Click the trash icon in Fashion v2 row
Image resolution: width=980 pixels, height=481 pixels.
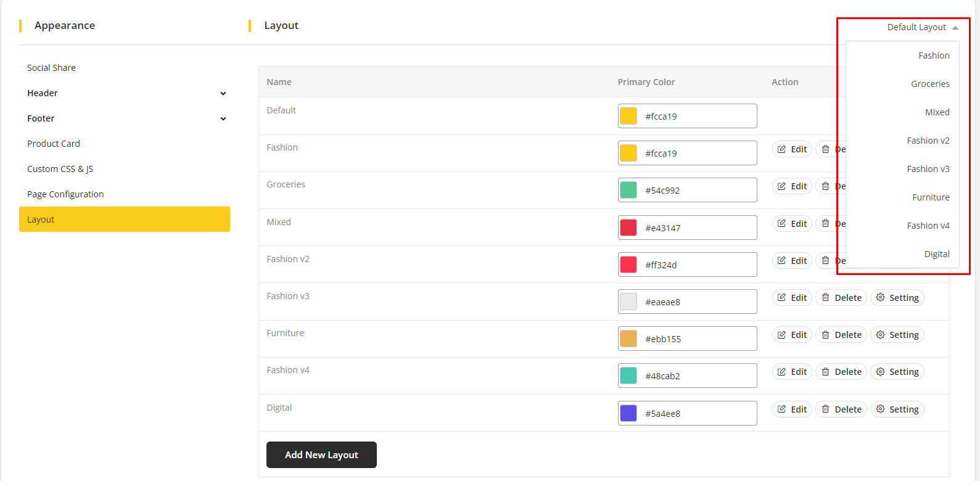[x=825, y=261]
